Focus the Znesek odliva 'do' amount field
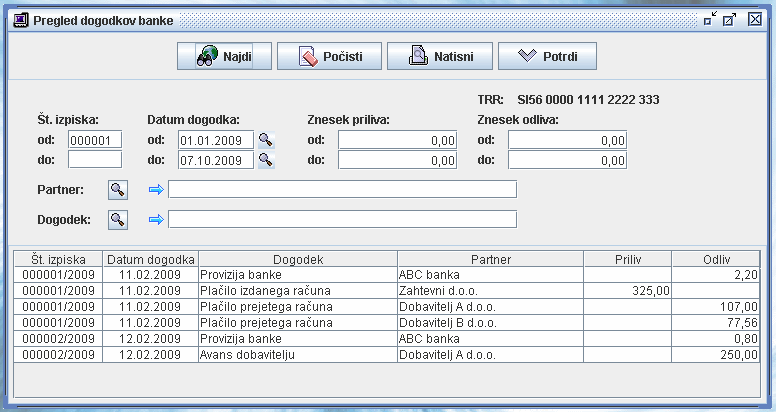 [x=567, y=160]
